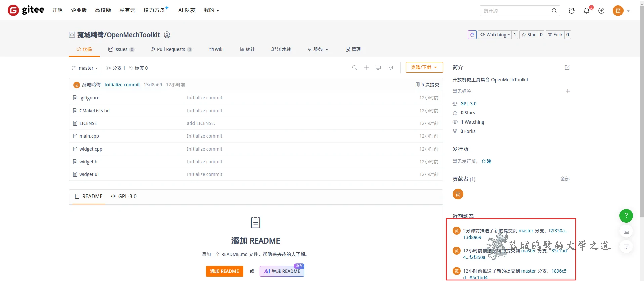Click the 添加 README button

tap(224, 271)
